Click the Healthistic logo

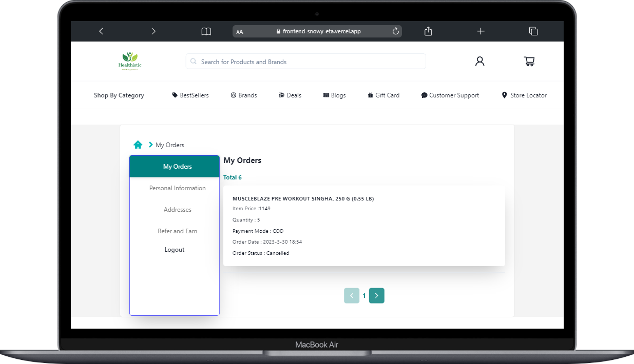click(130, 62)
